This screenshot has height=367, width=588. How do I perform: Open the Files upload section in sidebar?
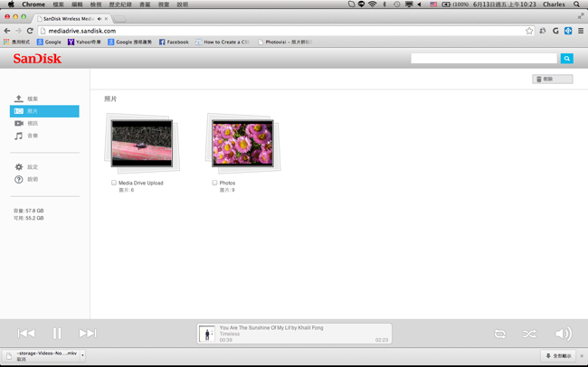point(44,99)
